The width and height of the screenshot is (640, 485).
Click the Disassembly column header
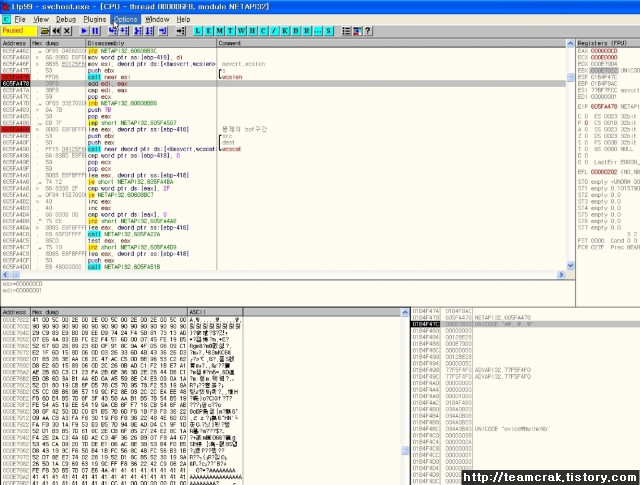(x=151, y=43)
